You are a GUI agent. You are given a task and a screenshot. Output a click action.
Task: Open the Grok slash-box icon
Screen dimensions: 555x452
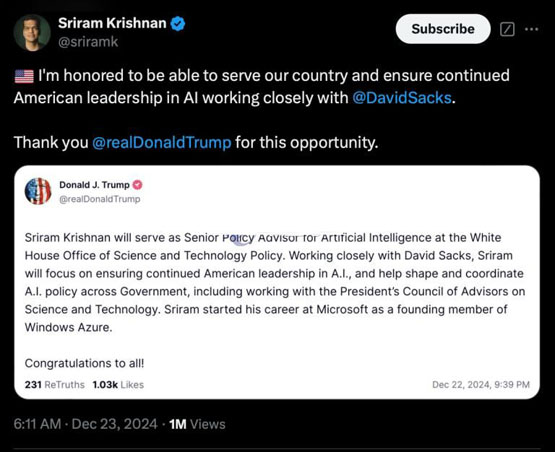507,29
